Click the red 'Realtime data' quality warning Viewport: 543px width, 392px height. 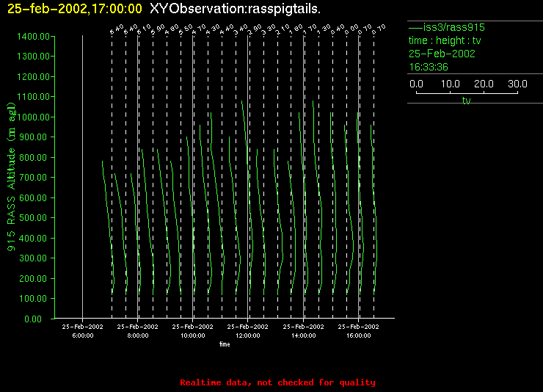coord(277,382)
